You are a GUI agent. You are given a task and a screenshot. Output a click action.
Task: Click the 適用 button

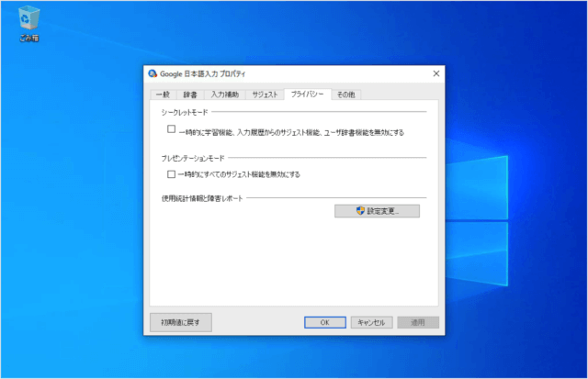(x=418, y=322)
